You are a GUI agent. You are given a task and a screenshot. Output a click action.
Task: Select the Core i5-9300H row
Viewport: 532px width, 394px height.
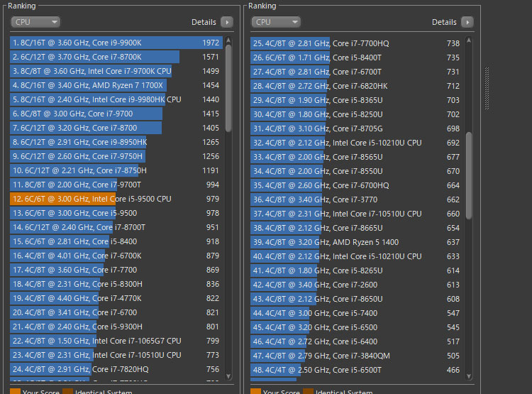(x=116, y=327)
